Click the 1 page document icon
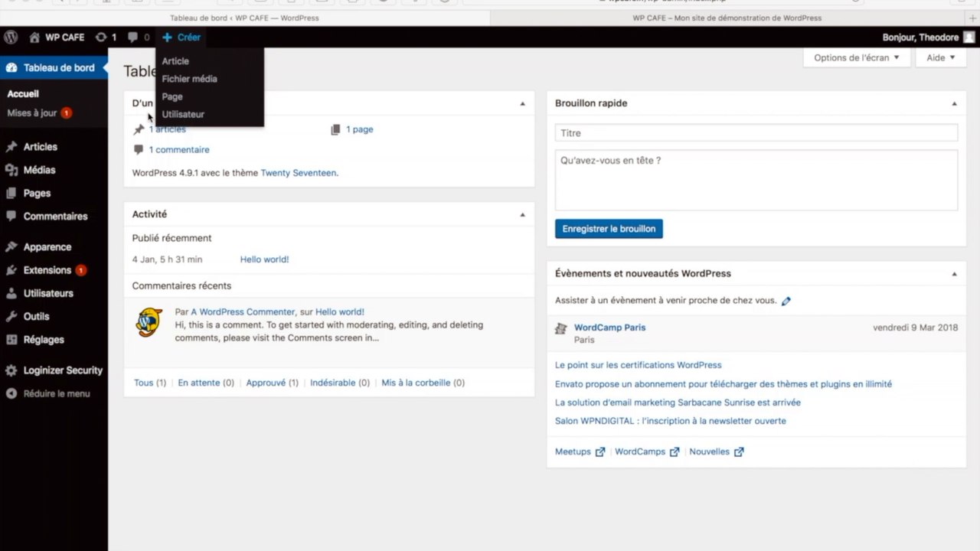 pos(335,129)
